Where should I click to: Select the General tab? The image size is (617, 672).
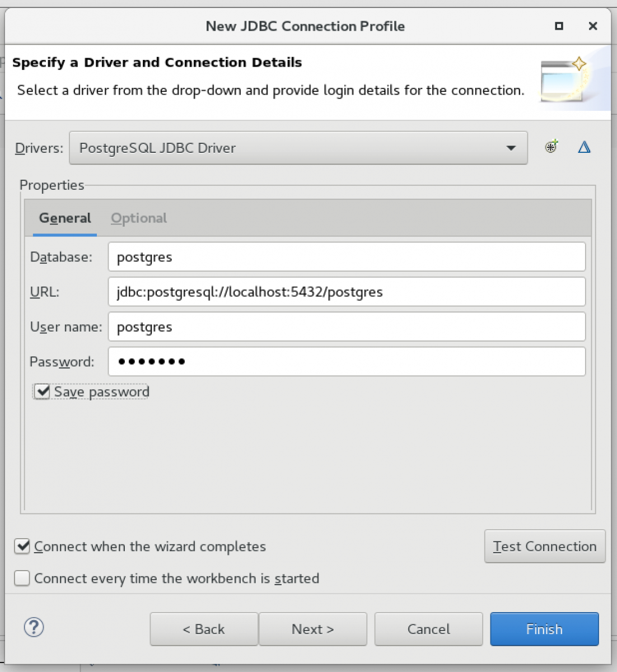click(x=64, y=218)
